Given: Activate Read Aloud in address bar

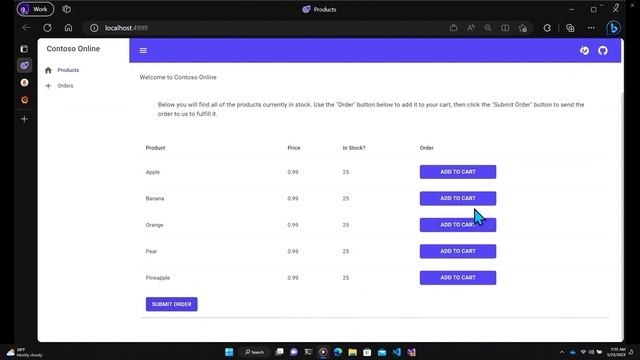Looking at the screenshot, I should click(x=471, y=28).
